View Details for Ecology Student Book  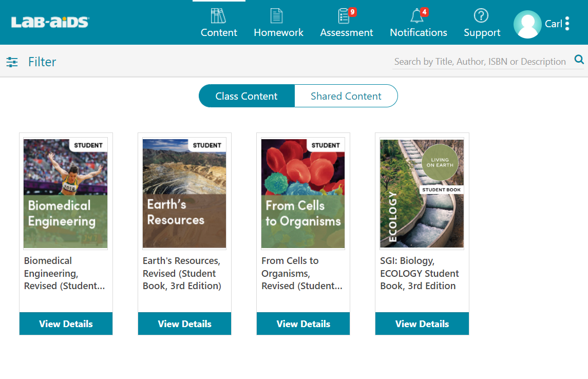pos(422,324)
